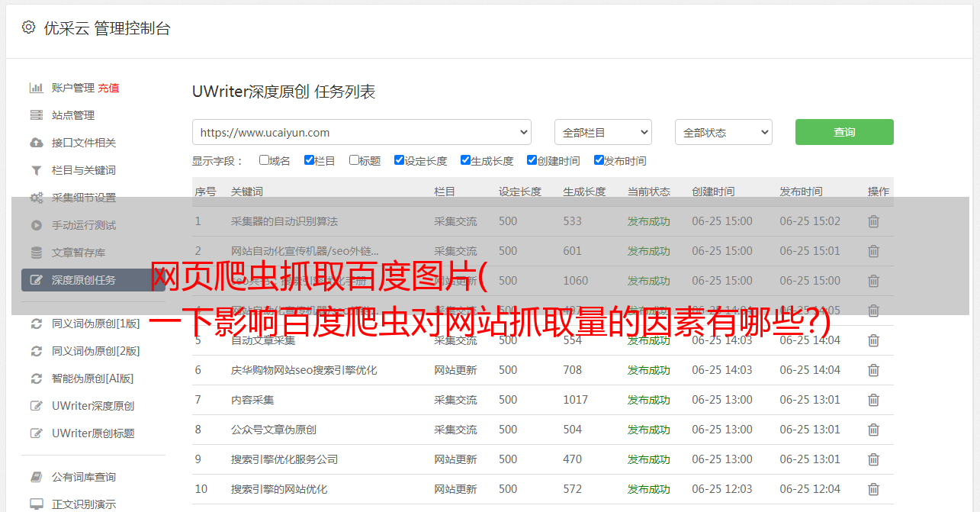This screenshot has height=512, width=980.
Task: Open 同义词伪原创[2版] in the sidebar
Action: 96,351
